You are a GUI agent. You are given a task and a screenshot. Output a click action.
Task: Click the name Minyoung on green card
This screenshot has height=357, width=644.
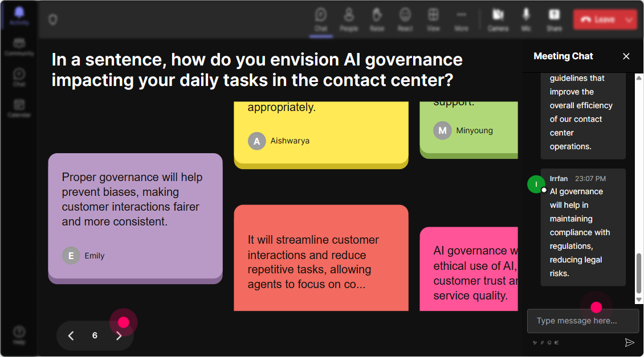tap(474, 130)
